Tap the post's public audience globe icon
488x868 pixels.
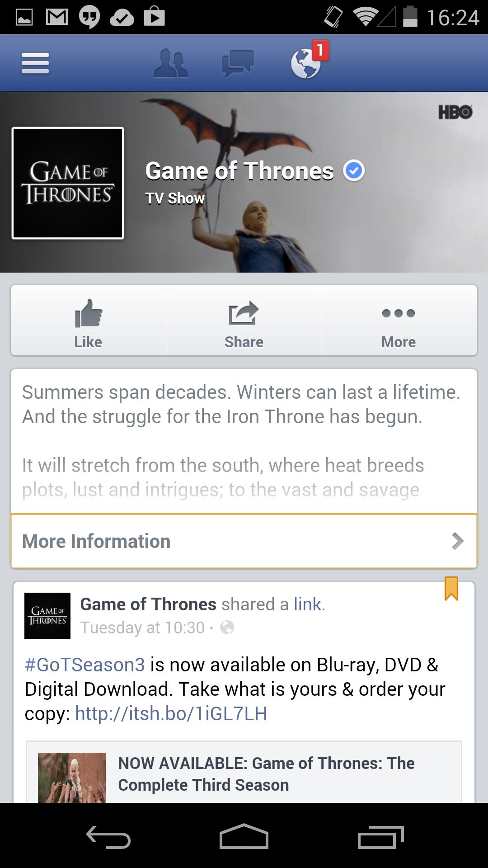(x=227, y=627)
